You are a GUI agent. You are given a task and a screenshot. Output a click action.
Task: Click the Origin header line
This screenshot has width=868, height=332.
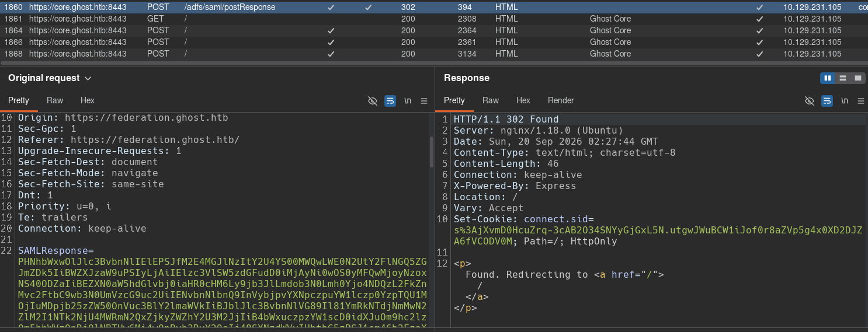[123, 118]
